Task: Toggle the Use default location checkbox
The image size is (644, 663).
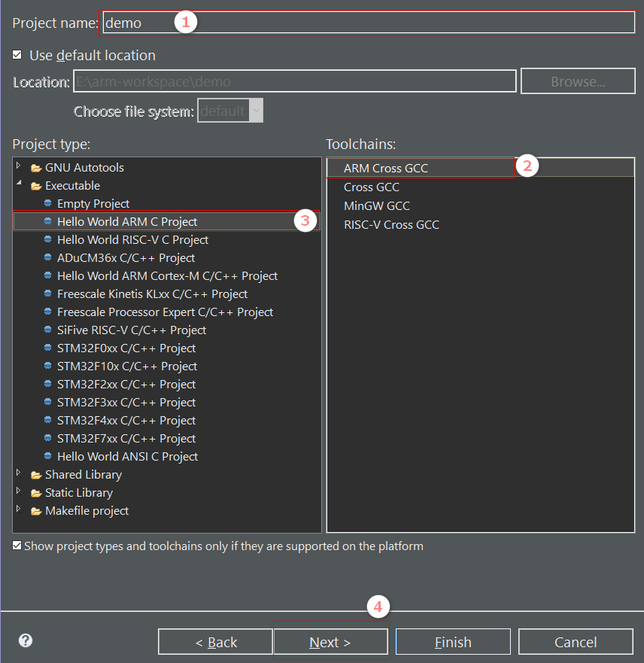Action: click(17, 55)
